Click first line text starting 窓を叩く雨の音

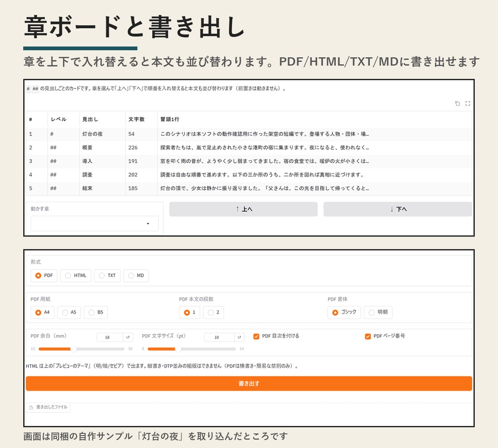coord(265,161)
